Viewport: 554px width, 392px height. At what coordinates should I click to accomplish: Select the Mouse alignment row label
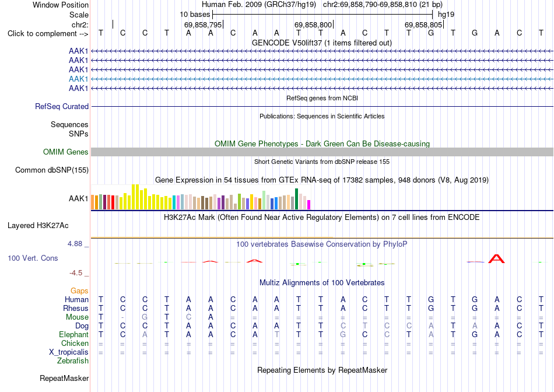pos(77,317)
